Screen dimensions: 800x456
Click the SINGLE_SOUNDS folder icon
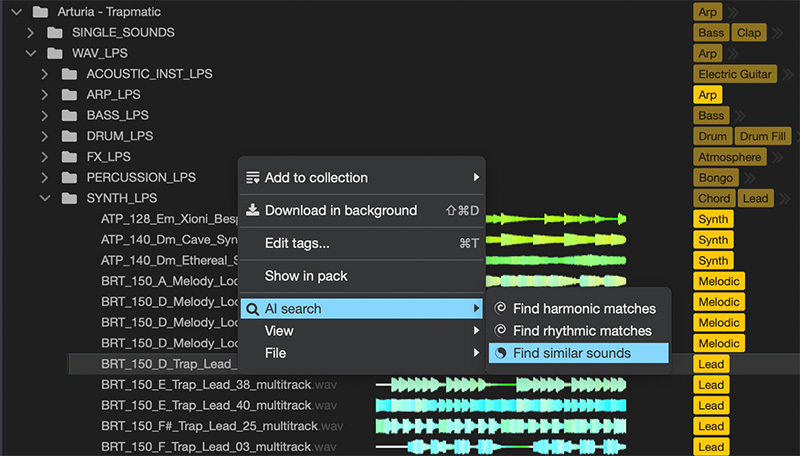click(x=54, y=33)
